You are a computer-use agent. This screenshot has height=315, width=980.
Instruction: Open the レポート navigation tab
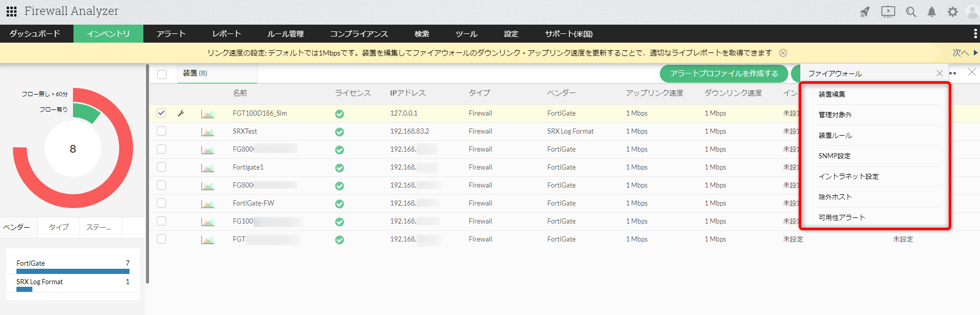click(227, 34)
